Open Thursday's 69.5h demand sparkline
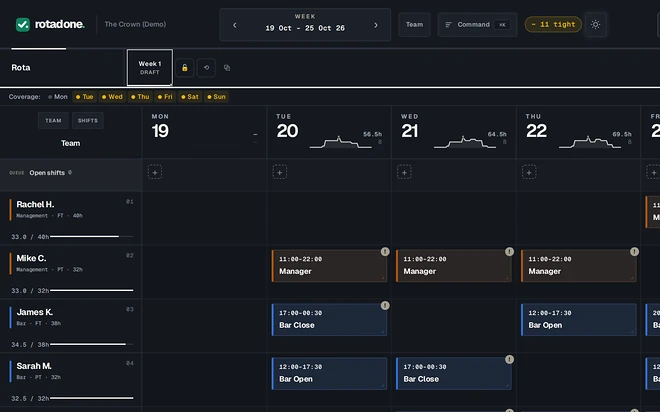 [x=590, y=142]
